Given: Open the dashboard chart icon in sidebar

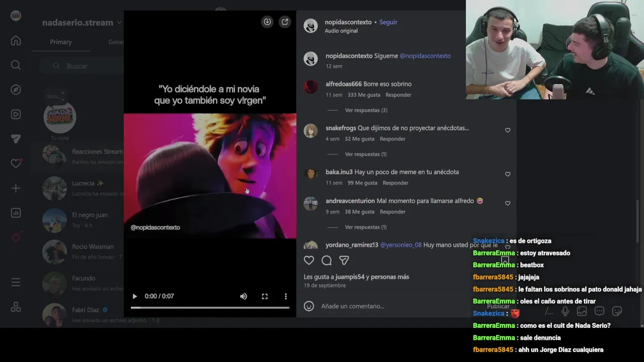Looking at the screenshot, I should click(x=16, y=213).
